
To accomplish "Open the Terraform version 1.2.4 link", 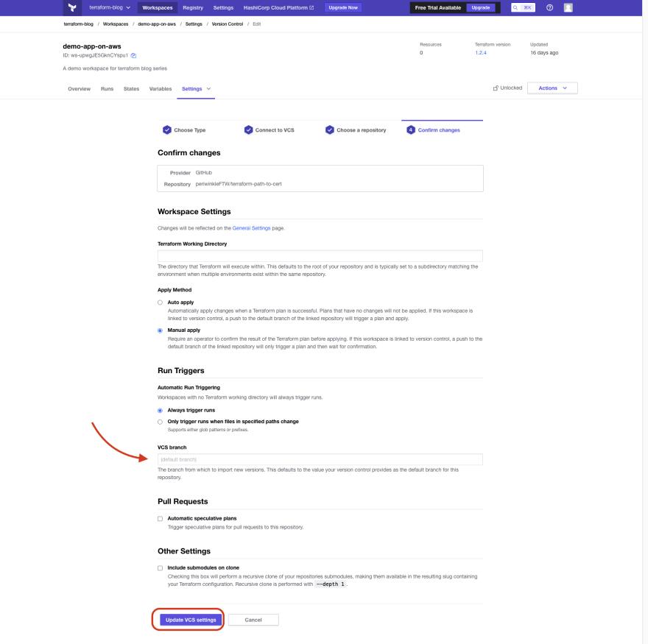I will tap(481, 53).
